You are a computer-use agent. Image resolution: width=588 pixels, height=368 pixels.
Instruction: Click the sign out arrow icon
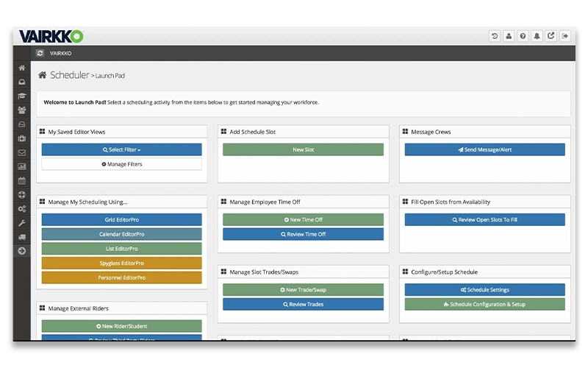click(564, 36)
